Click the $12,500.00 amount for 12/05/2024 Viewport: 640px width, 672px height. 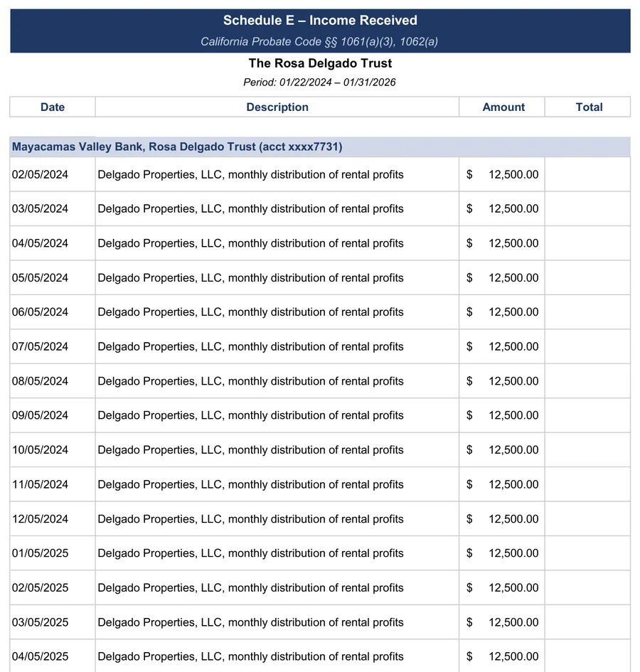pyautogui.click(x=502, y=519)
